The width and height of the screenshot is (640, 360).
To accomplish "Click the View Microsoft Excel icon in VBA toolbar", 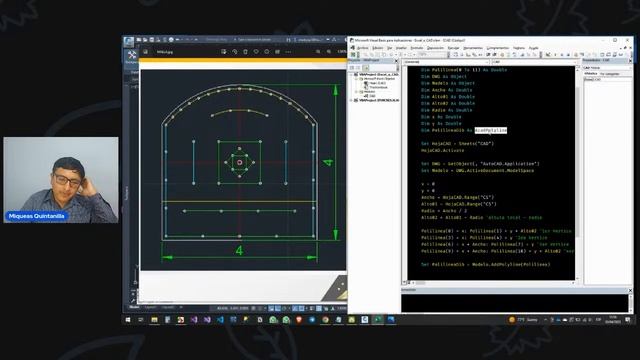I will [353, 55].
